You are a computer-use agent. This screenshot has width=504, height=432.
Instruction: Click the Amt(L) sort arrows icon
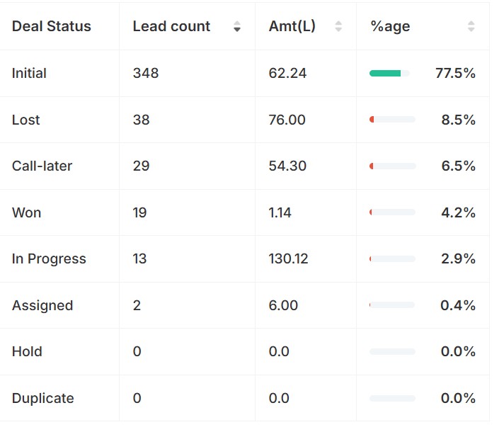pyautogui.click(x=338, y=27)
